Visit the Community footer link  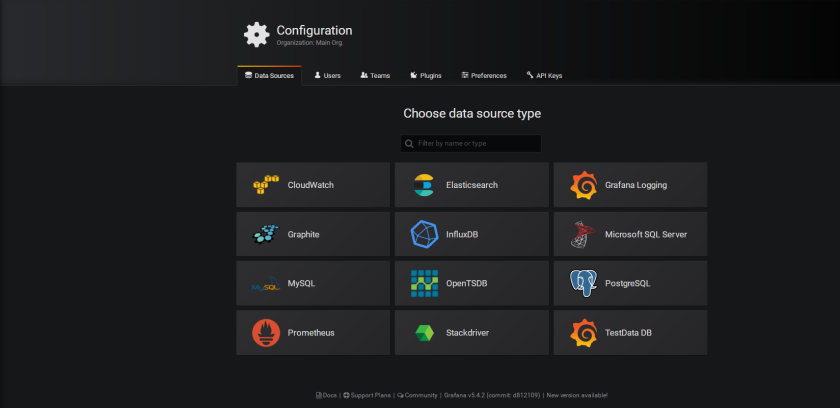coord(417,395)
